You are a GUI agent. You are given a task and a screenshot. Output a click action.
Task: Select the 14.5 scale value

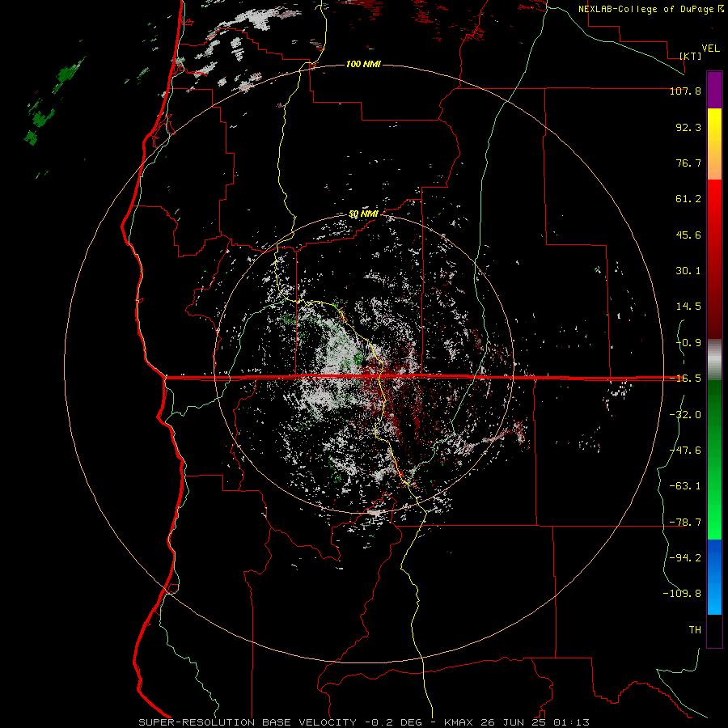688,307
